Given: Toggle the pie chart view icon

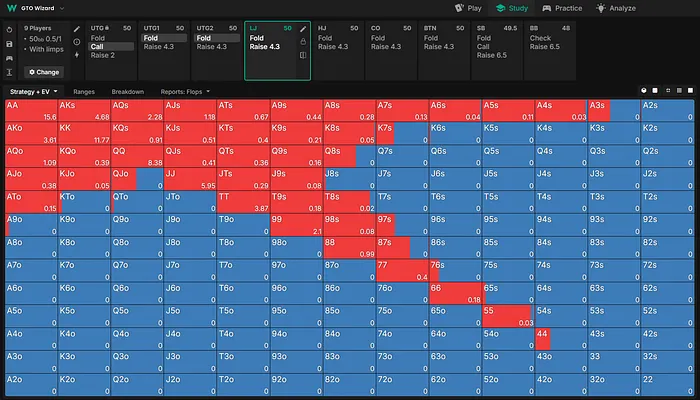Looking at the screenshot, I should 643,91.
